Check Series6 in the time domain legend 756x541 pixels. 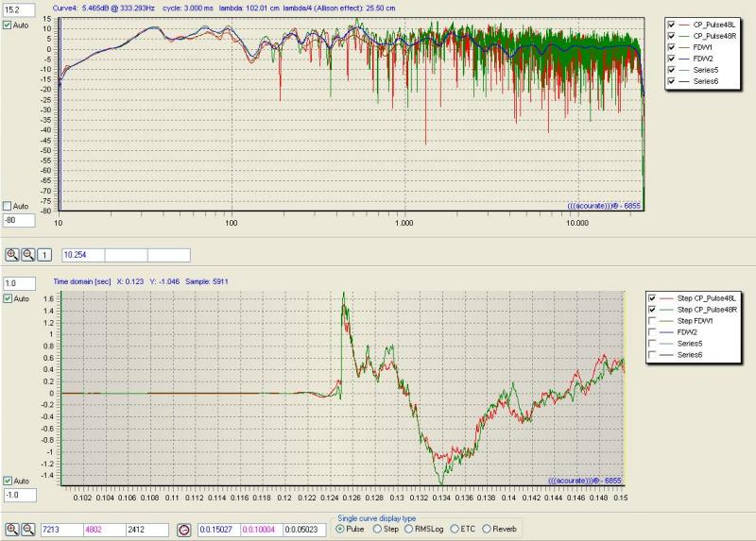[x=652, y=355]
